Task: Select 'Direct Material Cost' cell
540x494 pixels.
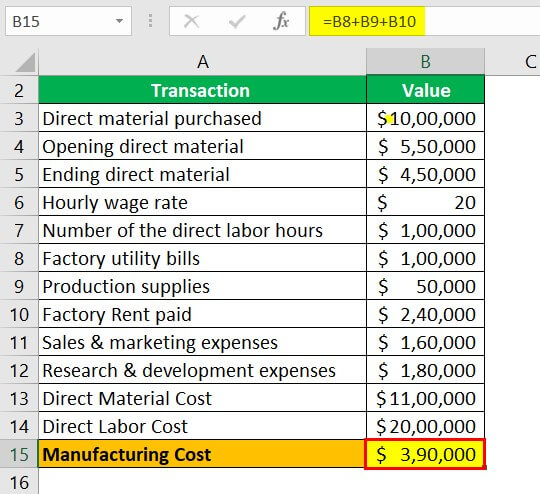Action: 202,398
